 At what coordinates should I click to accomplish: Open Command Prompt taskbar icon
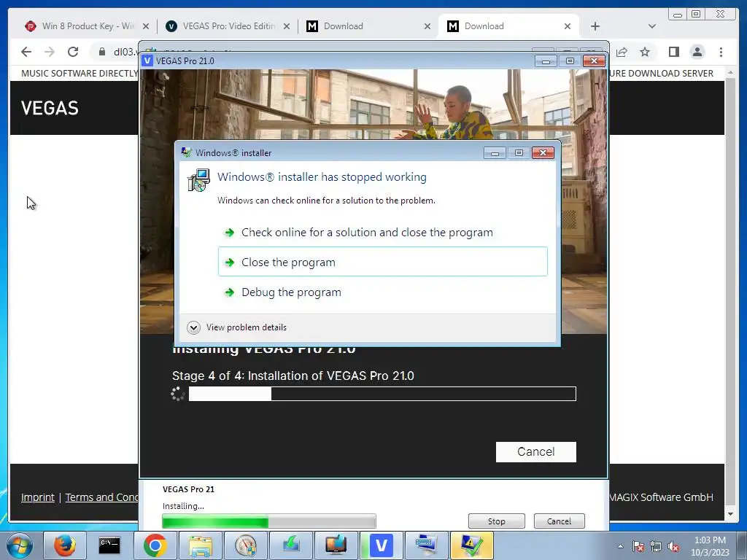point(109,545)
